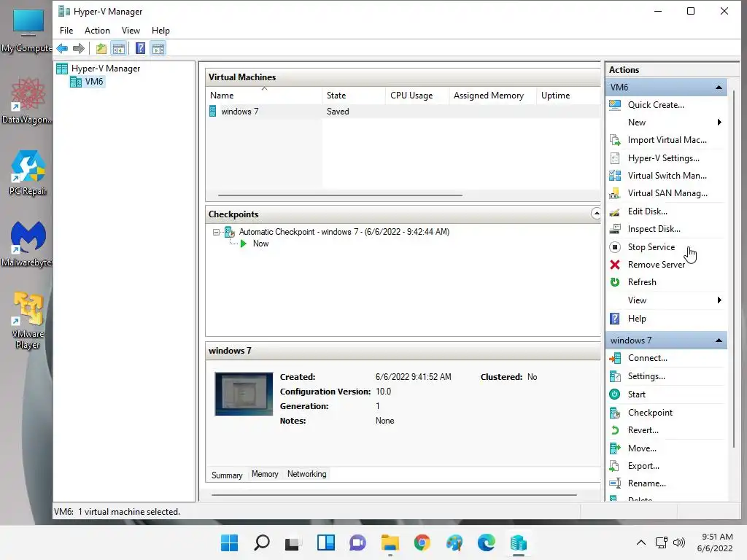Click Edit Disk action
Image resolution: width=747 pixels, height=560 pixels.
pyautogui.click(x=647, y=211)
